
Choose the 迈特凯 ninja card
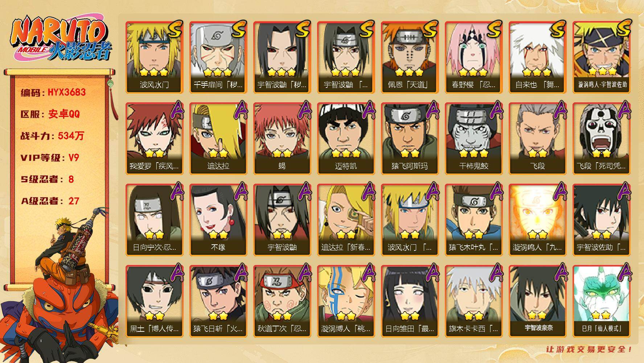[346, 138]
